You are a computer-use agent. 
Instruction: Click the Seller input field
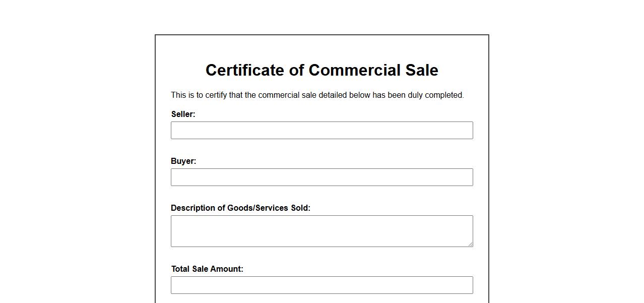coord(321,130)
